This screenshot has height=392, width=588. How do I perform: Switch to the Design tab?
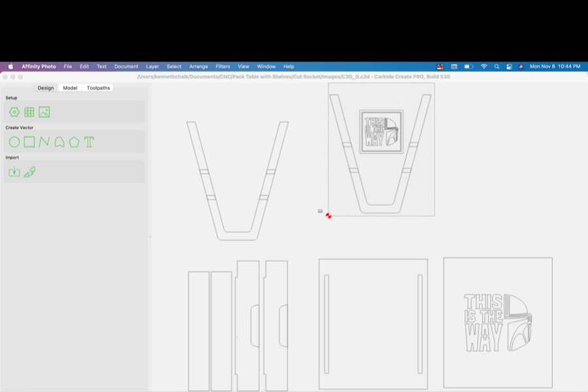pyautogui.click(x=46, y=88)
